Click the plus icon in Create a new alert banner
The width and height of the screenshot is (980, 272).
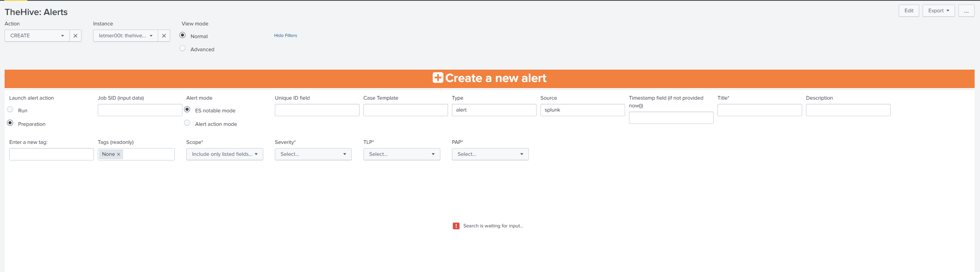pos(438,78)
